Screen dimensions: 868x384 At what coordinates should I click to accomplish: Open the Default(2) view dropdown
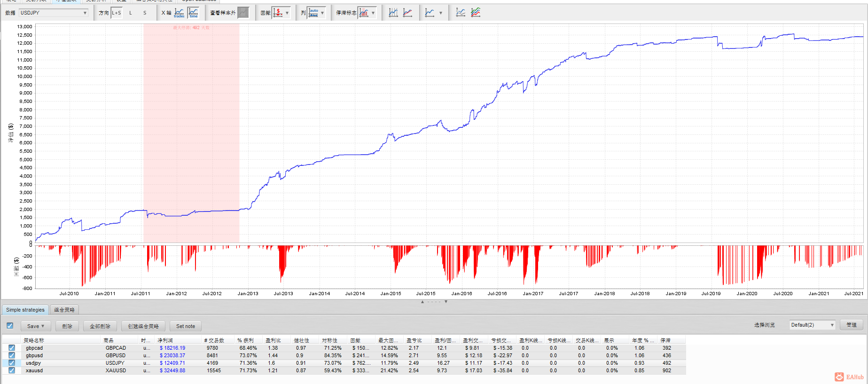pyautogui.click(x=812, y=325)
